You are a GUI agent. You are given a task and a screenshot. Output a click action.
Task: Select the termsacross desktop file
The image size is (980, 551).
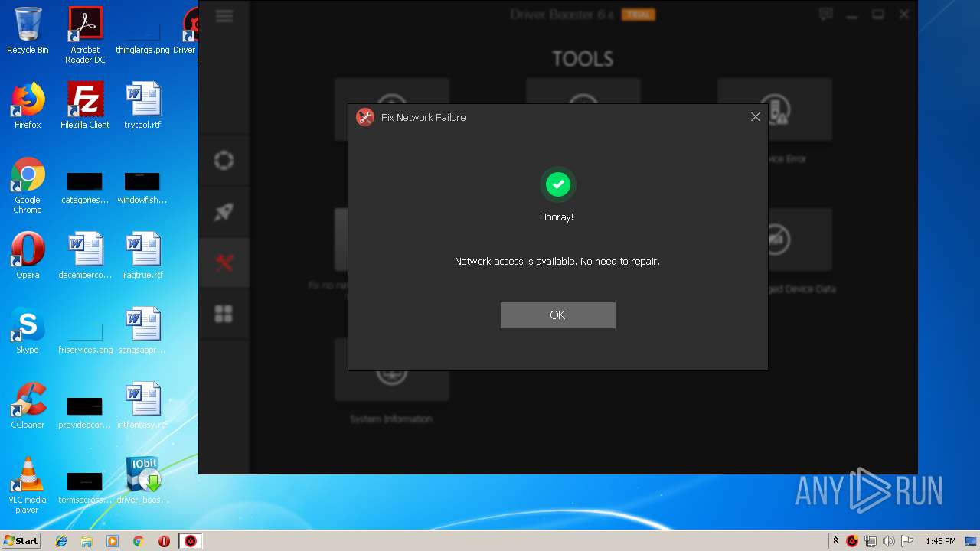pyautogui.click(x=85, y=488)
